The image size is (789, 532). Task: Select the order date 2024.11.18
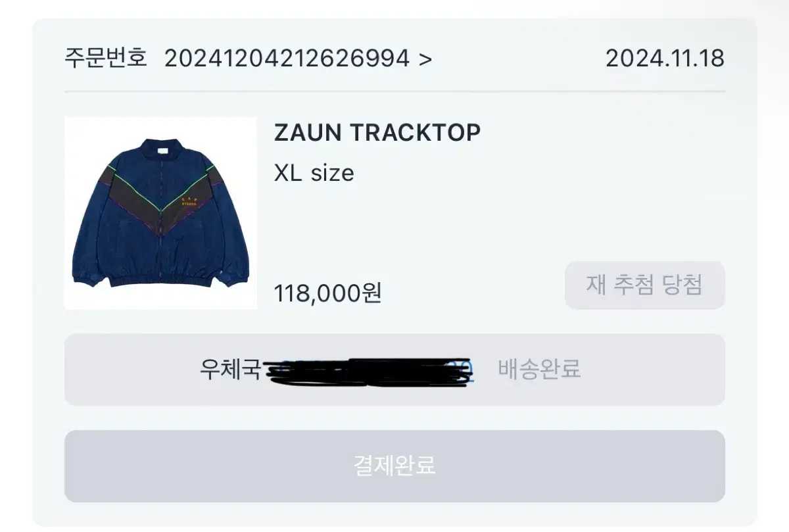(665, 59)
